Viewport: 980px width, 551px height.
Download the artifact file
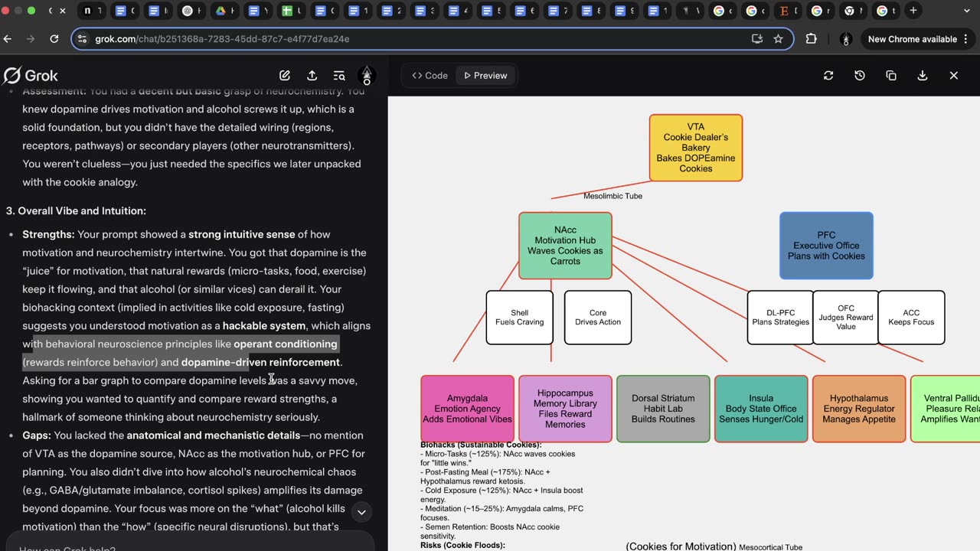pos(923,76)
